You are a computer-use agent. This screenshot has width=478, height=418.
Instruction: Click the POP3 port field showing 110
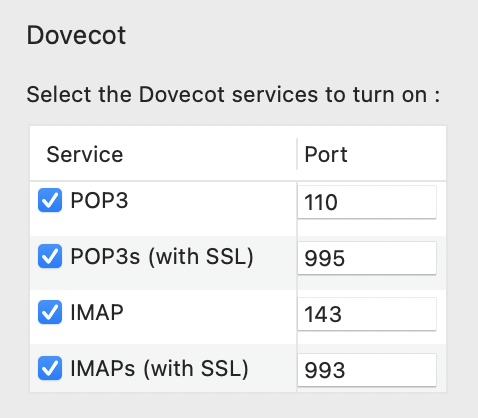[367, 202]
